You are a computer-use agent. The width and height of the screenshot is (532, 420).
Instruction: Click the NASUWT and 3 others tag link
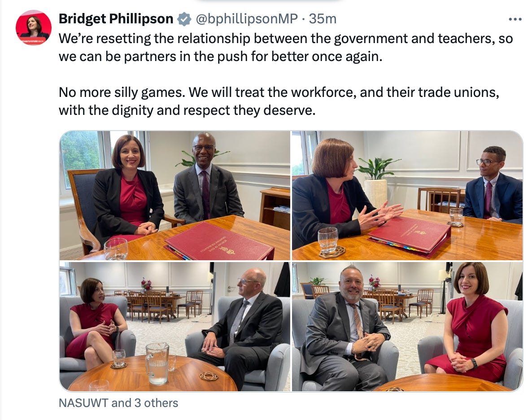coord(118,403)
